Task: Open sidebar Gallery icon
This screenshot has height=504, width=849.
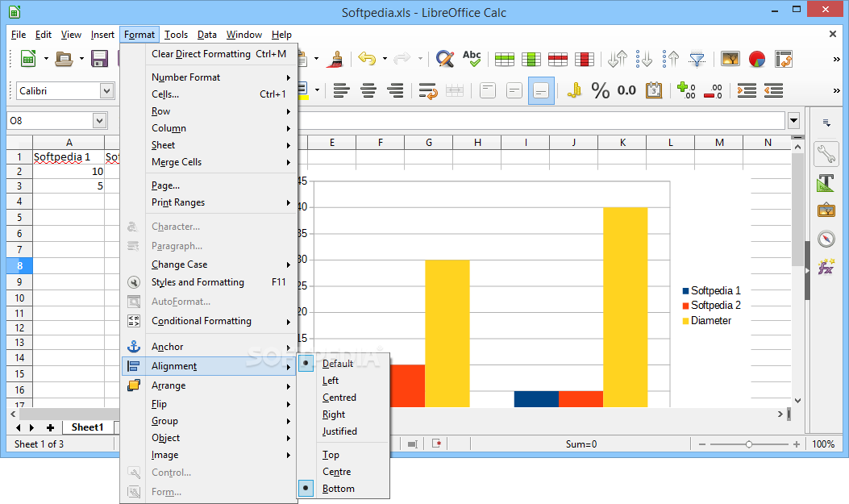Action: pos(826,210)
